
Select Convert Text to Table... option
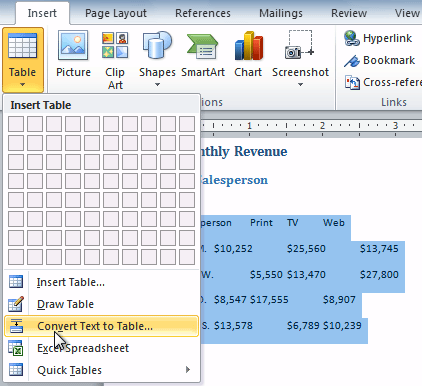pos(102,326)
